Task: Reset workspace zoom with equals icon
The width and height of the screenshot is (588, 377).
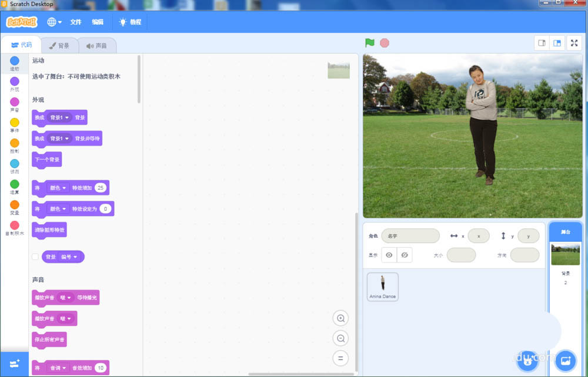Action: (340, 358)
